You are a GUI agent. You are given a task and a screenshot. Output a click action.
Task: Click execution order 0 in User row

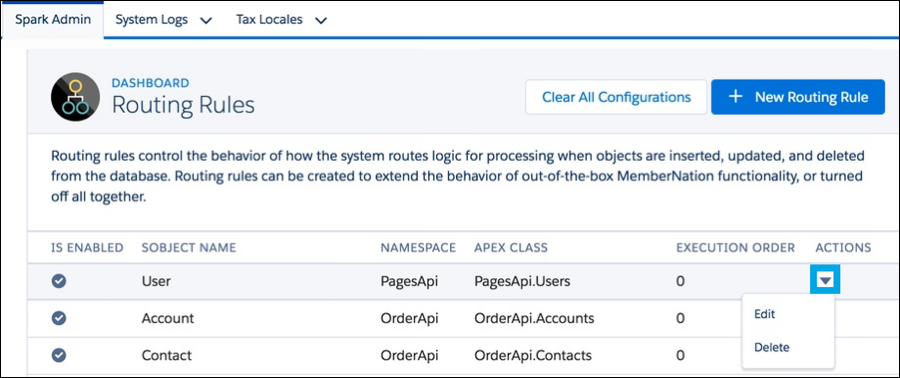pyautogui.click(x=680, y=282)
